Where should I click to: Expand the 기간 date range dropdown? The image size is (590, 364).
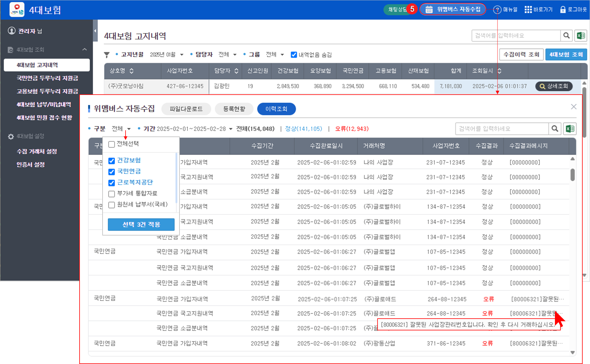coord(230,129)
